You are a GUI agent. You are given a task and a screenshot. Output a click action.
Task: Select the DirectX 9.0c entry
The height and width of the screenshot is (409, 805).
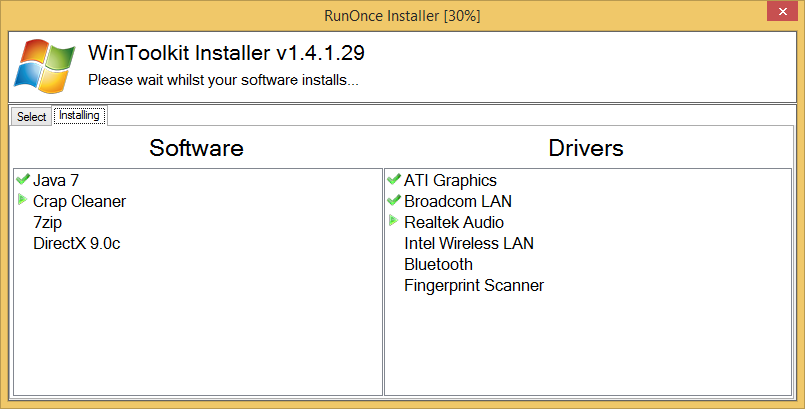(76, 243)
